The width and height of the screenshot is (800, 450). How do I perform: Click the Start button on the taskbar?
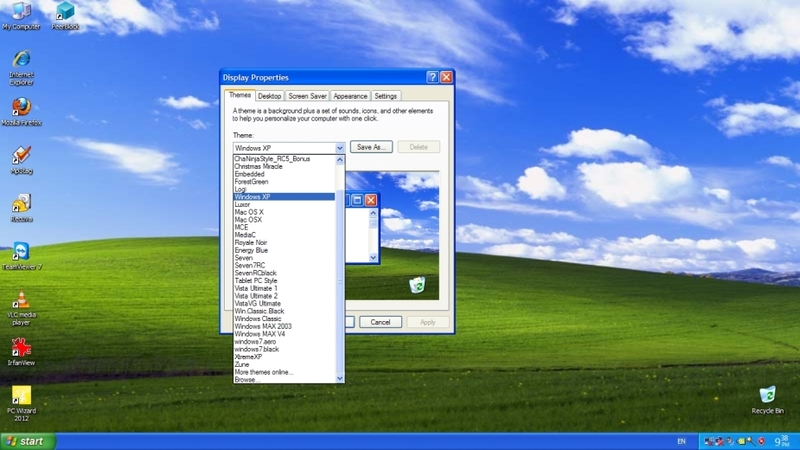(28, 441)
